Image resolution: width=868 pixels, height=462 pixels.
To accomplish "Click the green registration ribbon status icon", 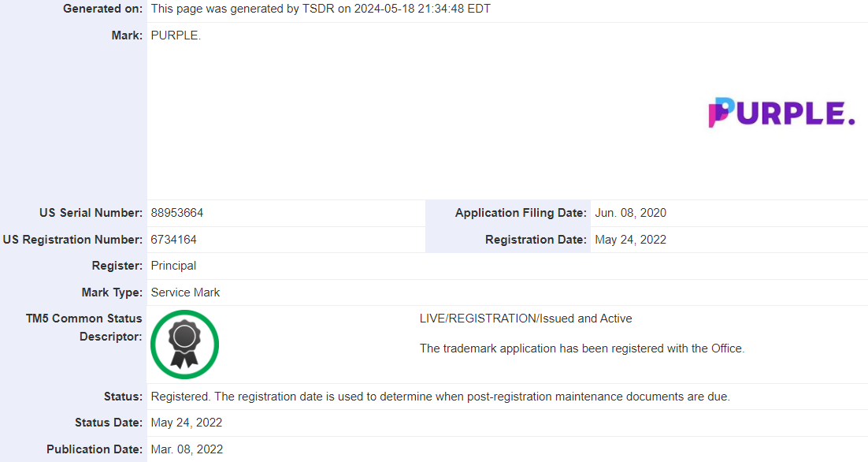I will 185,345.
